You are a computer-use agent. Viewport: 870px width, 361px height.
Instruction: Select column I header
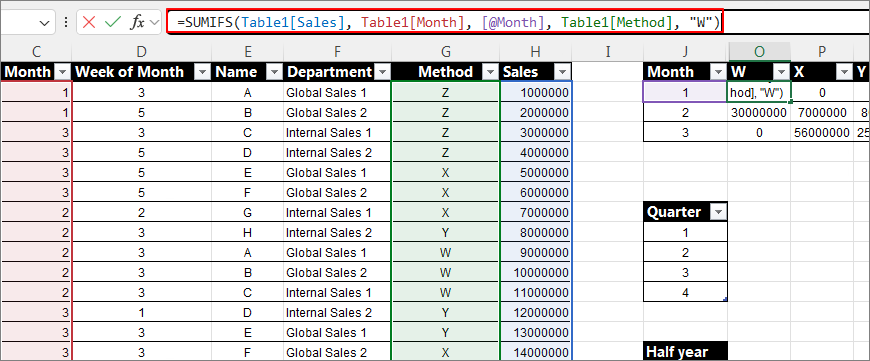pos(608,52)
